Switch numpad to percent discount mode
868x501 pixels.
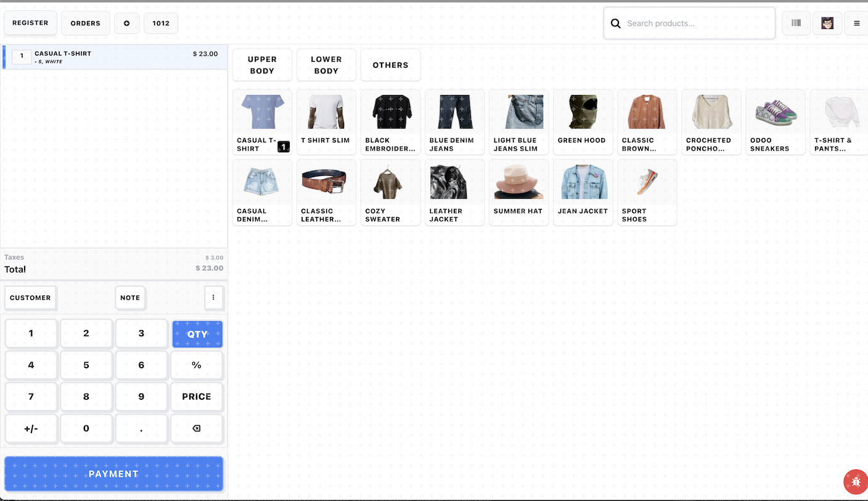(x=197, y=365)
